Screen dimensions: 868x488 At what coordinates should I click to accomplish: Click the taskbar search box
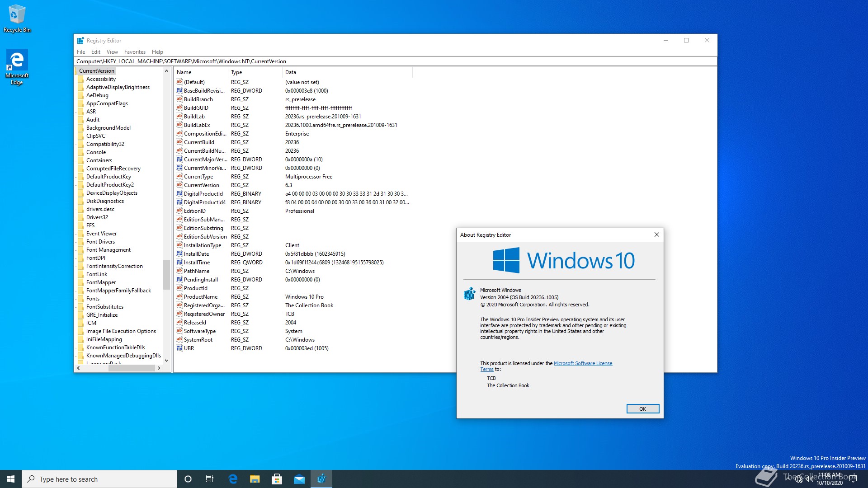(99, 479)
